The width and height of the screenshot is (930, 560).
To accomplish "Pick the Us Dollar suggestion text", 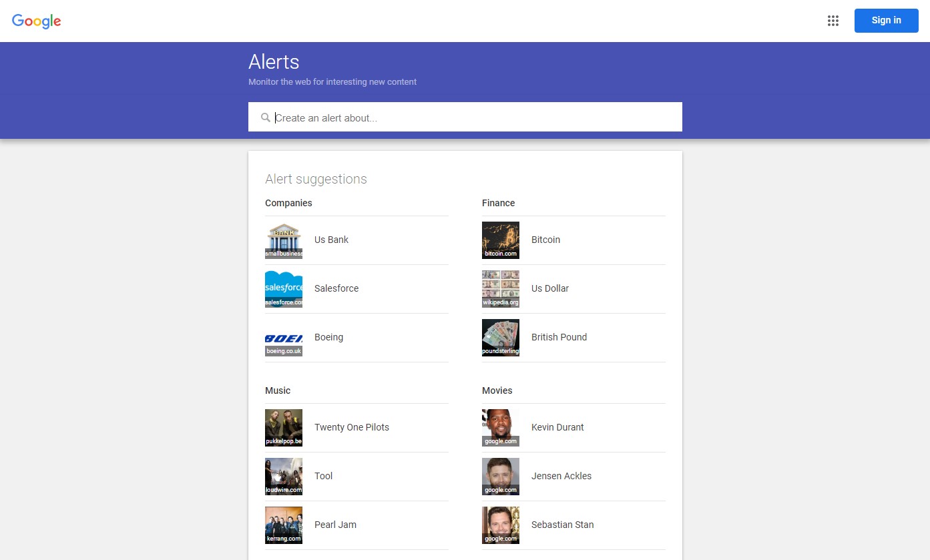I will pos(550,288).
